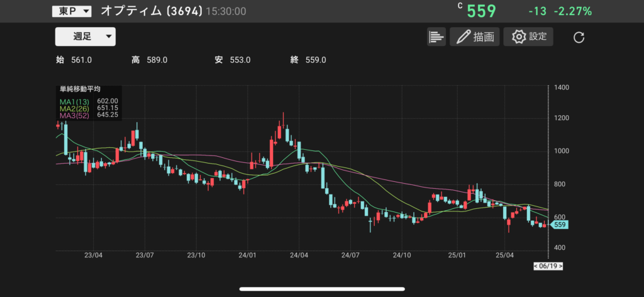The height and width of the screenshot is (297, 644).
Task: Click the 始 561.0 open value
Action: click(74, 60)
